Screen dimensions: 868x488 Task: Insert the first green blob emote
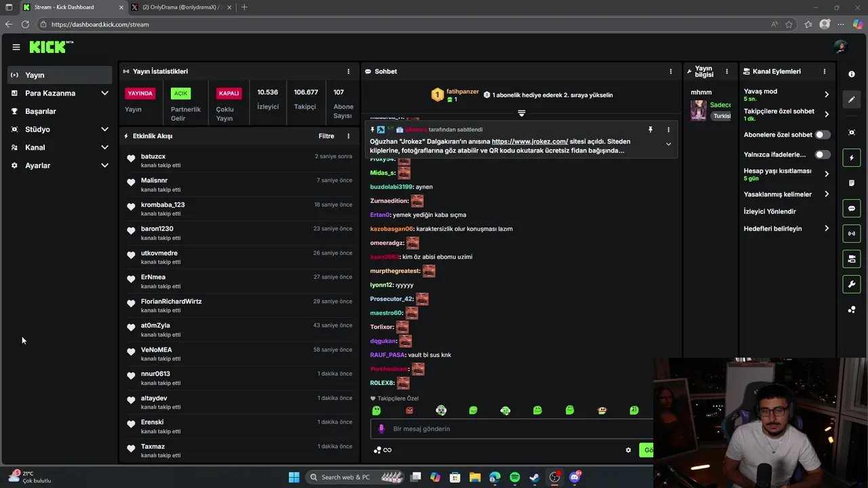click(x=376, y=410)
